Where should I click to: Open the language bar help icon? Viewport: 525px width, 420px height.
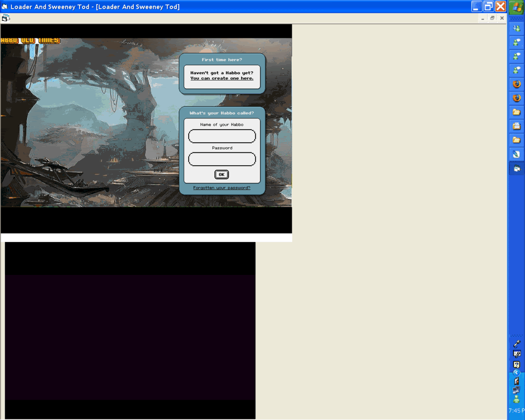(x=517, y=364)
